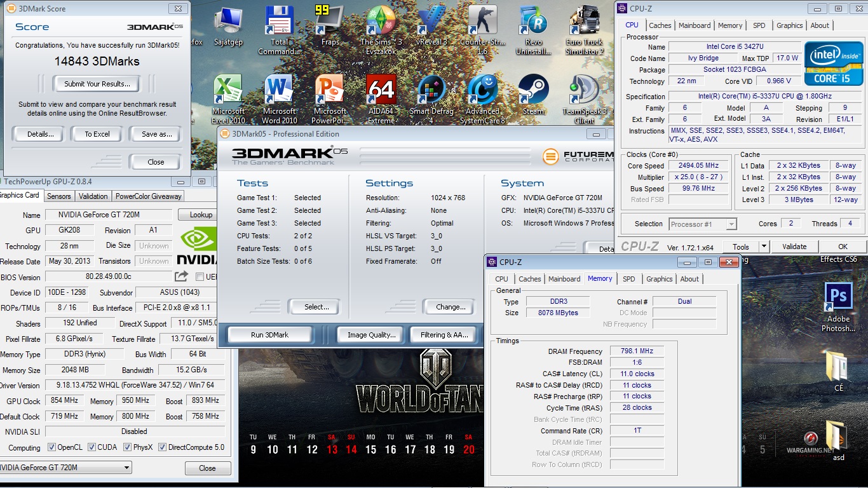
Task: Open the TeamSpeak 3 Client shortcut
Action: [584, 98]
